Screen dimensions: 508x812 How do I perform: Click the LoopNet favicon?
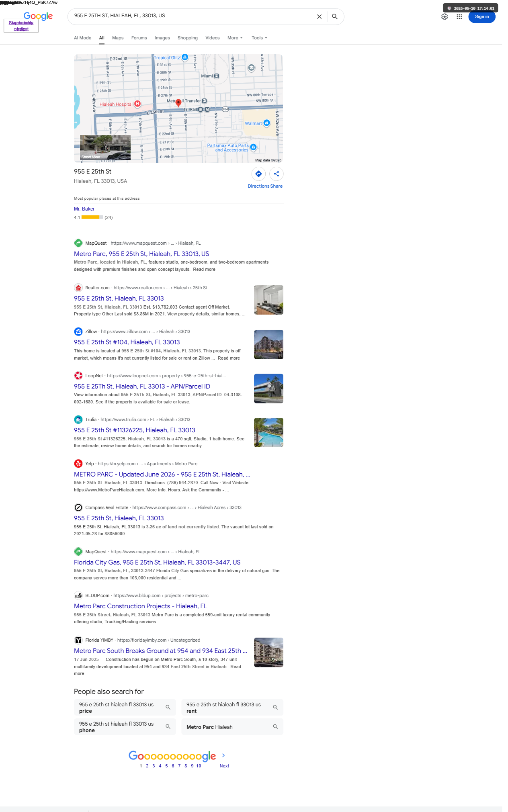click(78, 376)
